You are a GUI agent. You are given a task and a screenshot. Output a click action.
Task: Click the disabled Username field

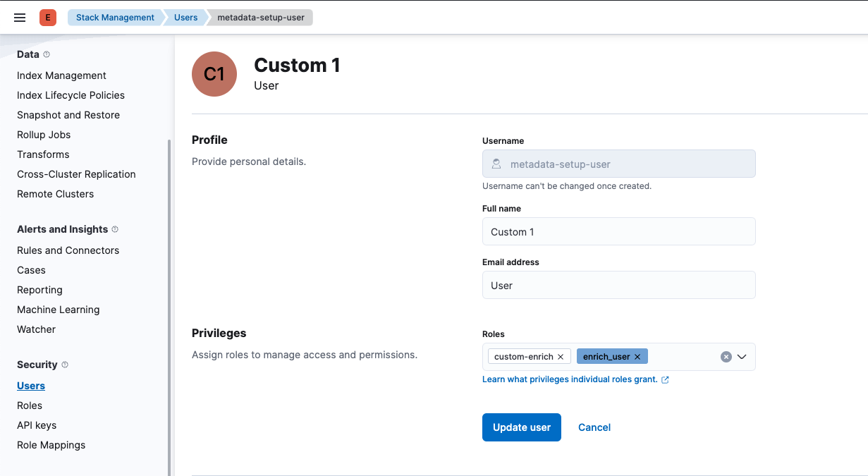619,164
